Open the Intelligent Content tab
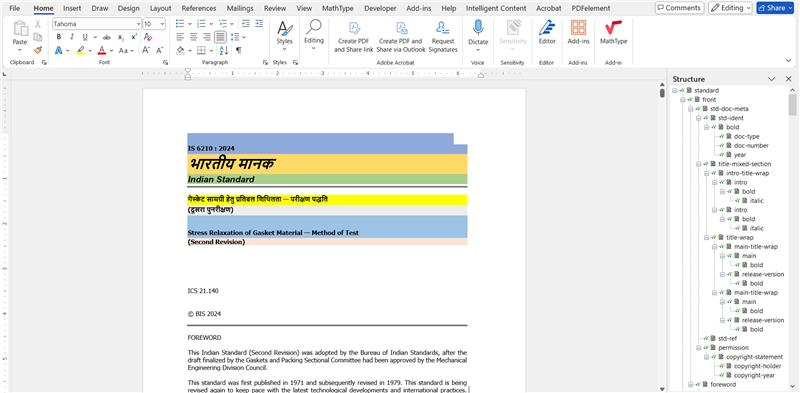 pyautogui.click(x=496, y=8)
